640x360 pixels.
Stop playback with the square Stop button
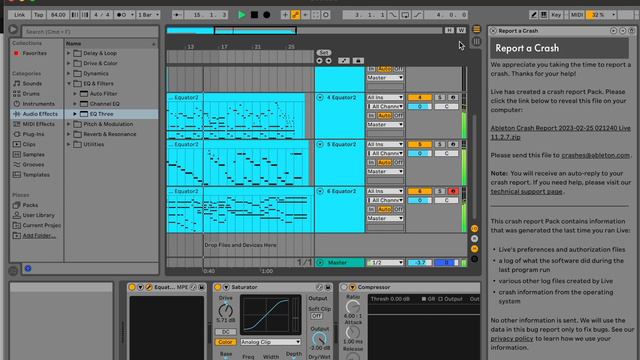pos(254,15)
